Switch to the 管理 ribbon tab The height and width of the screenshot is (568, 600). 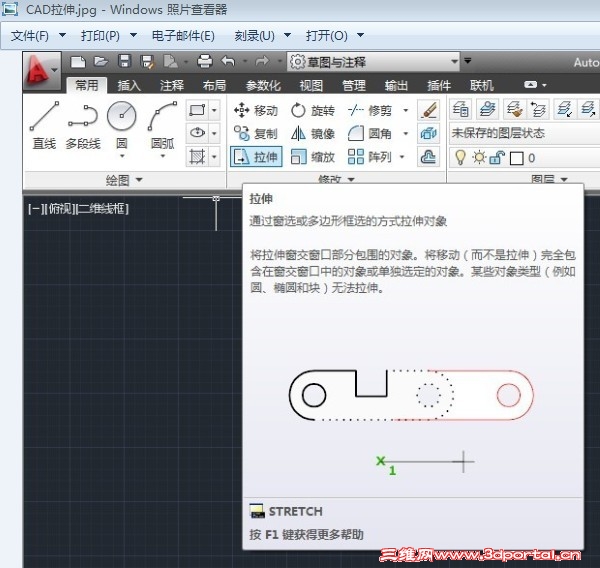pyautogui.click(x=354, y=85)
